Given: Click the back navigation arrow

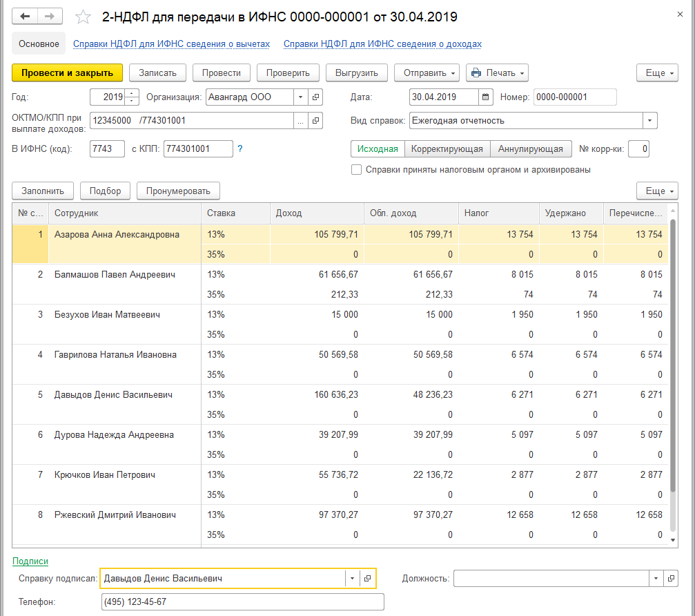Looking at the screenshot, I should [x=26, y=16].
